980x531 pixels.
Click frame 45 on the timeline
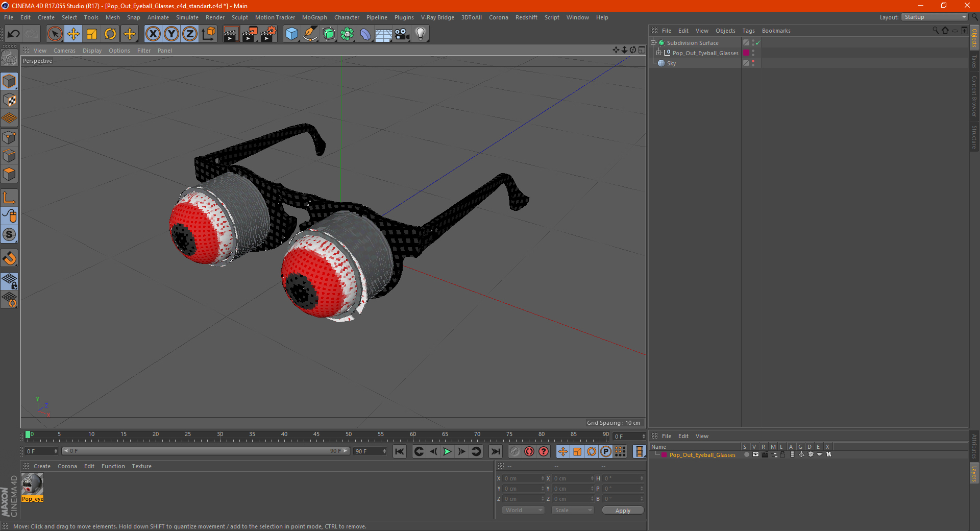(x=316, y=435)
